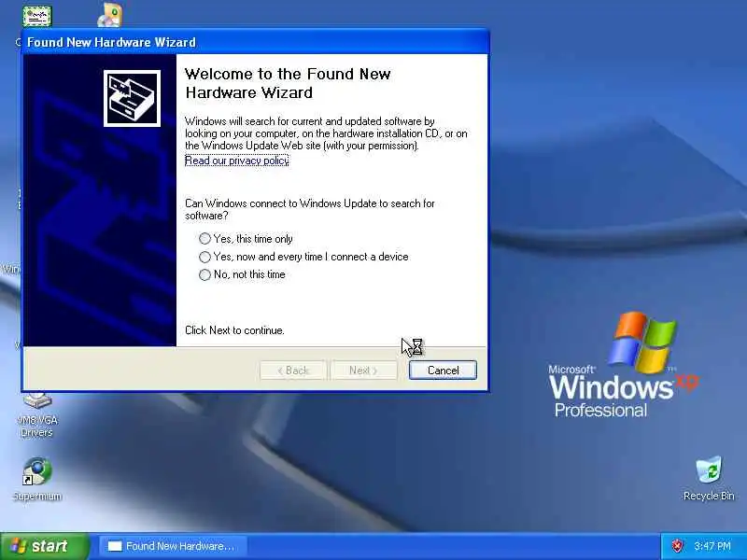Open the Supermium browser shortcut
The image size is (747, 560).
coord(37,479)
